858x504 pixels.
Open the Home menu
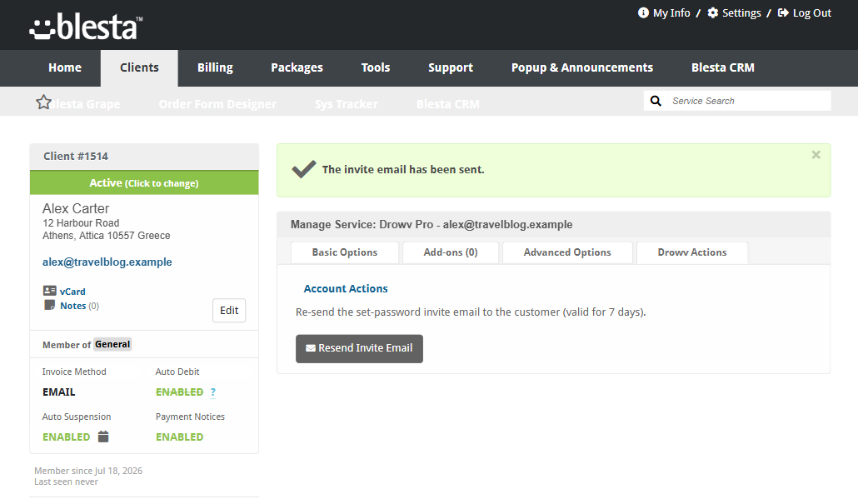click(x=65, y=67)
